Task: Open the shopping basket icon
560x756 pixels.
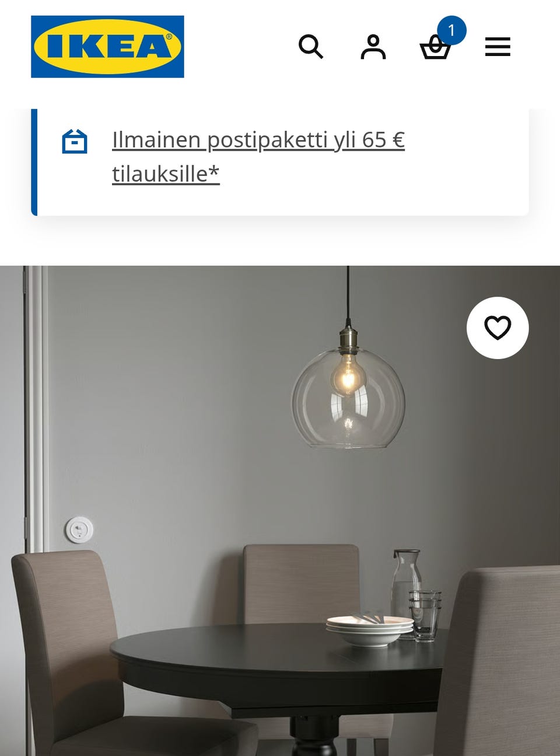Action: click(435, 48)
